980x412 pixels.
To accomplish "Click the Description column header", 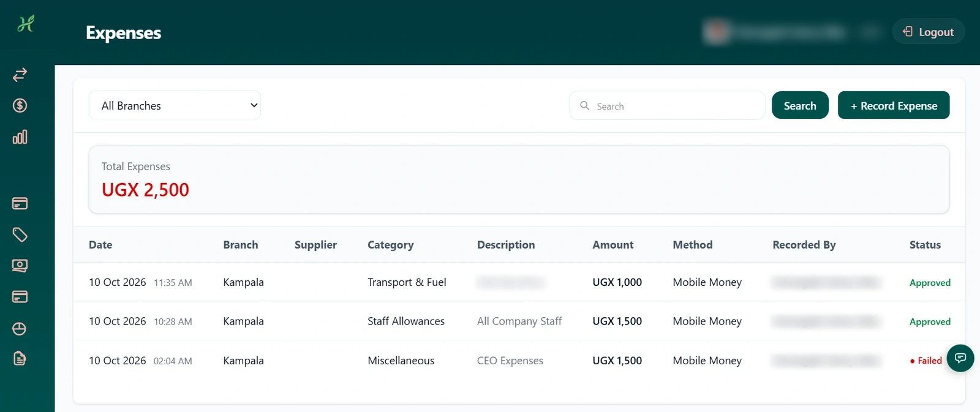I will 506,245.
